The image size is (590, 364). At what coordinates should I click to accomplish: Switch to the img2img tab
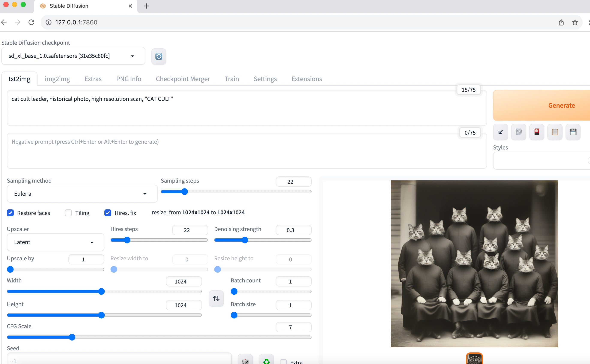[57, 79]
